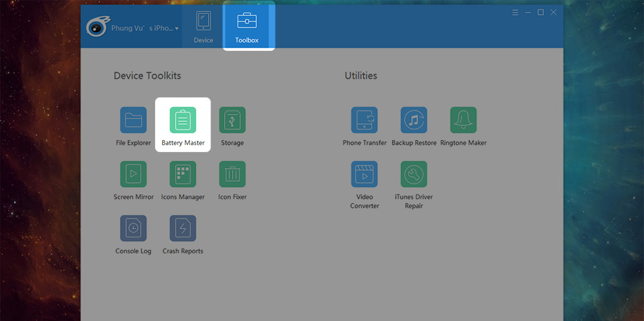Open the Video Converter utility
Screen dimensions: 644x321
tap(364, 175)
